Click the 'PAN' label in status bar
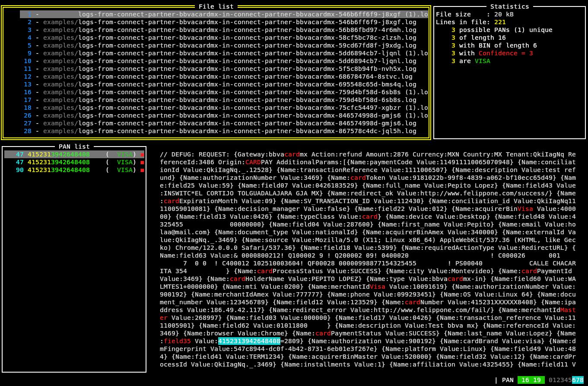The height and width of the screenshot is (386, 588). 508,380
